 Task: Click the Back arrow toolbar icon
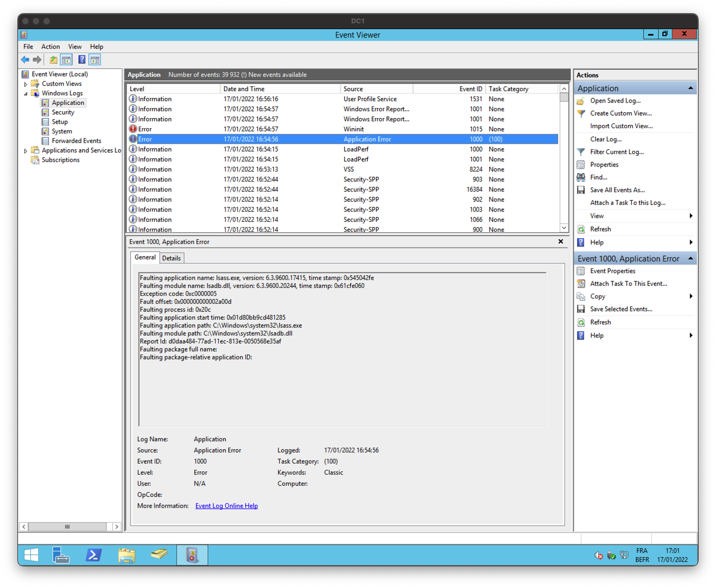[x=25, y=60]
